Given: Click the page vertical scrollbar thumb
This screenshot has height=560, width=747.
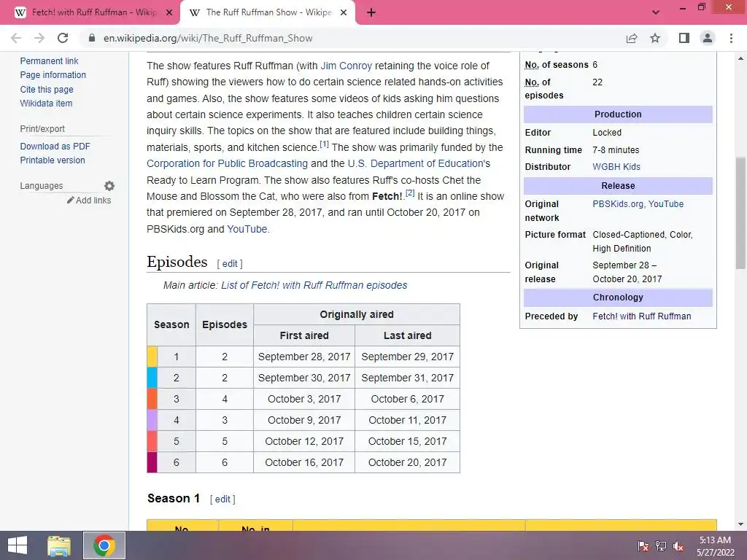Looking at the screenshot, I should click(x=740, y=213).
